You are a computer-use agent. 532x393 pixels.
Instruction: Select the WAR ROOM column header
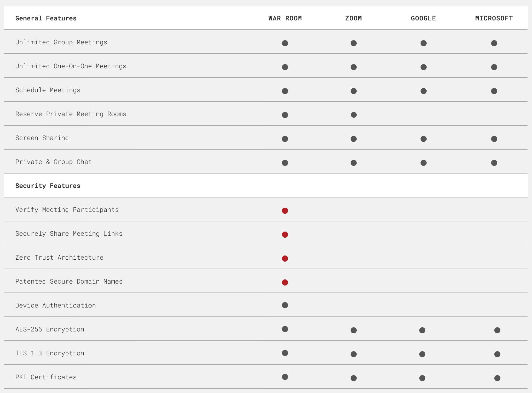point(285,18)
